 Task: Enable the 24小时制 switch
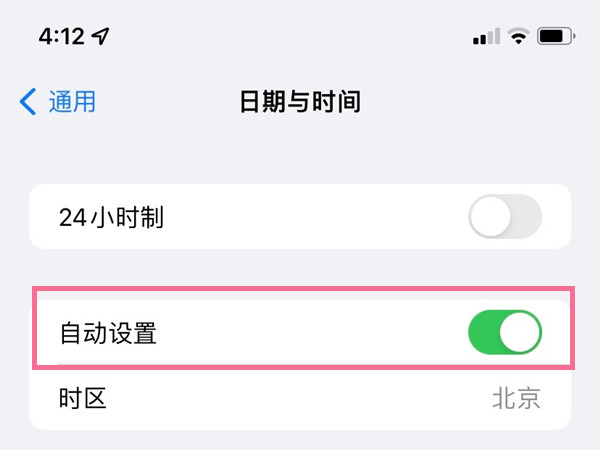coord(505,217)
